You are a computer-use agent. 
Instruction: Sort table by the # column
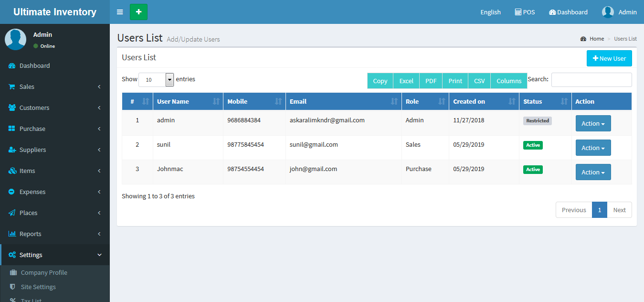click(137, 101)
